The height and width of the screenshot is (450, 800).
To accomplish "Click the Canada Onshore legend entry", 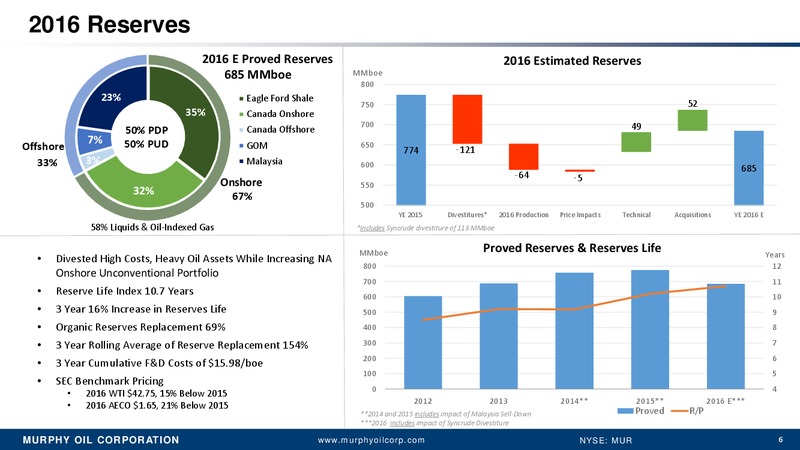I will pos(277,114).
